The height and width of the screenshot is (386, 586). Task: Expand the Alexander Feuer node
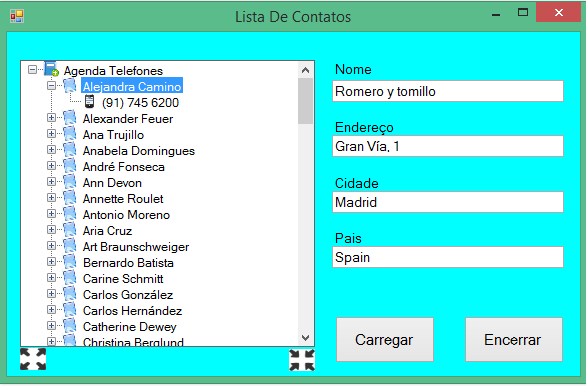coord(52,118)
